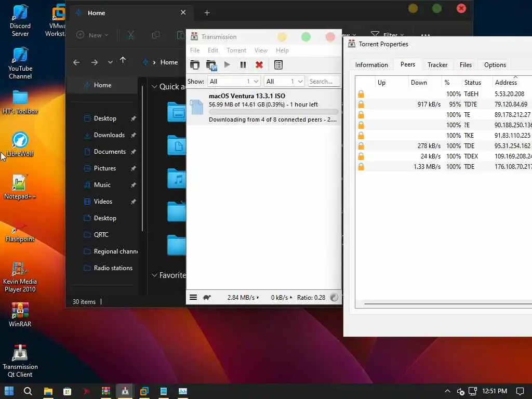Open Downloads in Explorer sidebar

tap(109, 135)
